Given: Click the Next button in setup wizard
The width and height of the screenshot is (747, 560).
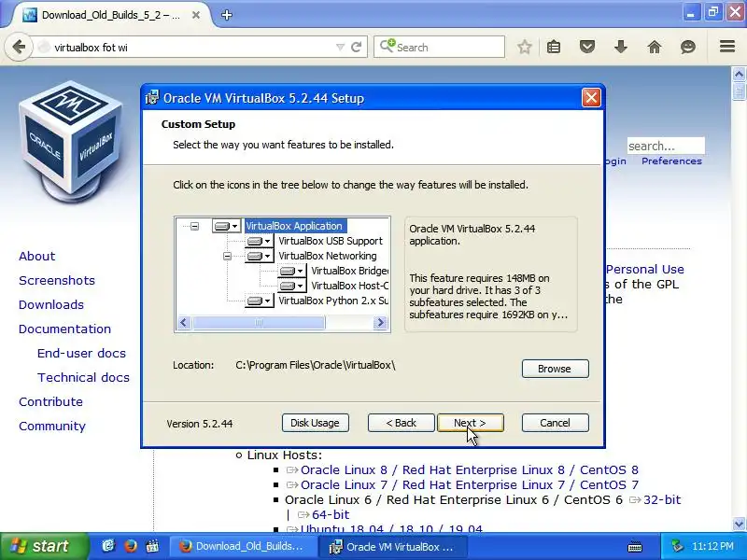Looking at the screenshot, I should pyautogui.click(x=471, y=423).
